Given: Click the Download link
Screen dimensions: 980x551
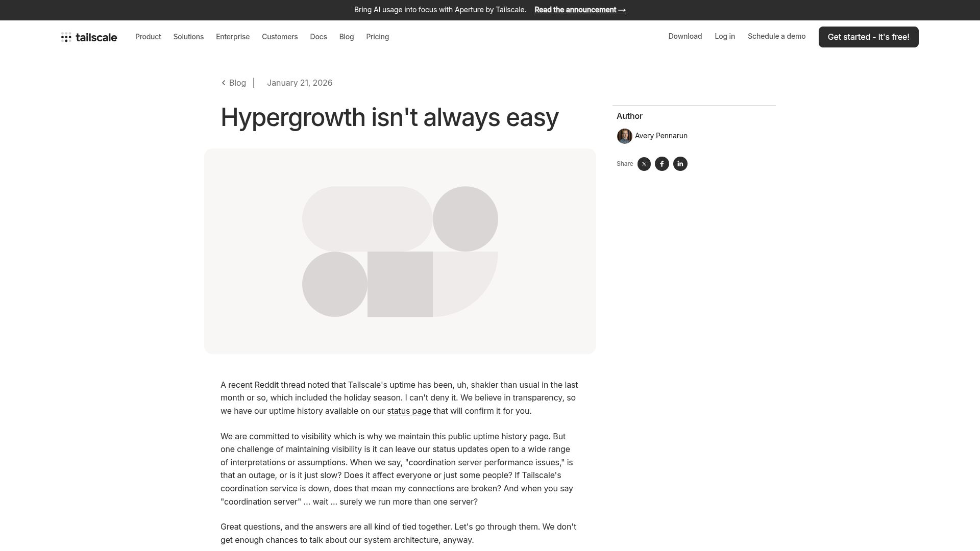Looking at the screenshot, I should pyautogui.click(x=685, y=36).
